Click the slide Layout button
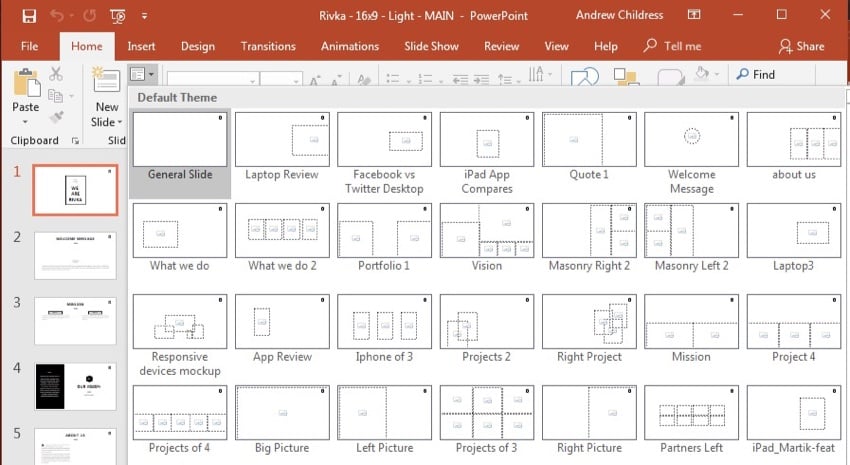The image size is (850, 465). point(143,74)
